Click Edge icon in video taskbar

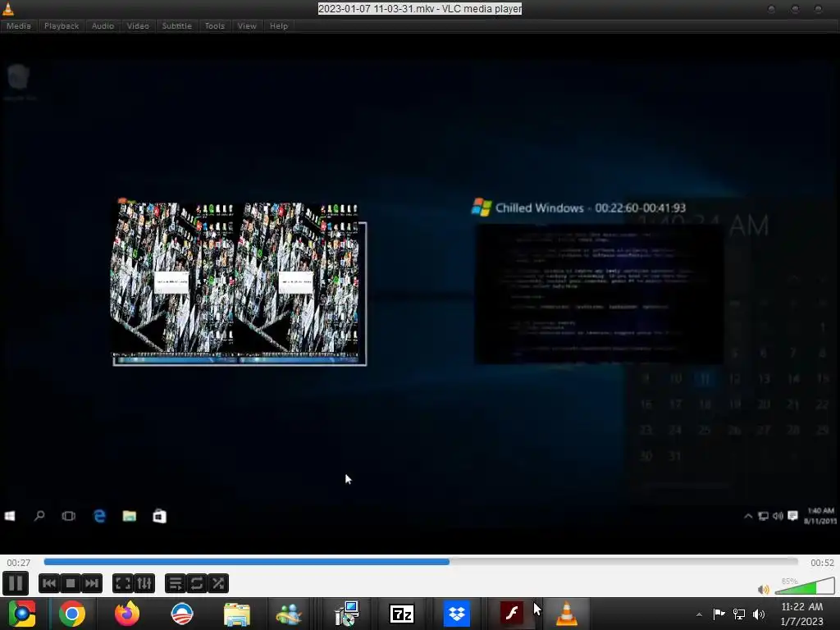99,516
